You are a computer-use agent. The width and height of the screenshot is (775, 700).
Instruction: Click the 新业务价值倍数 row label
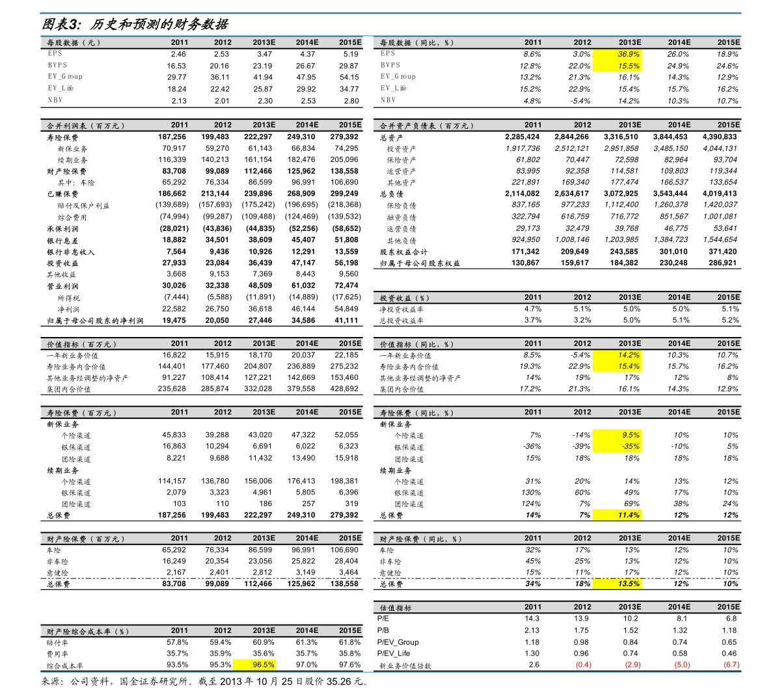pos(405,666)
